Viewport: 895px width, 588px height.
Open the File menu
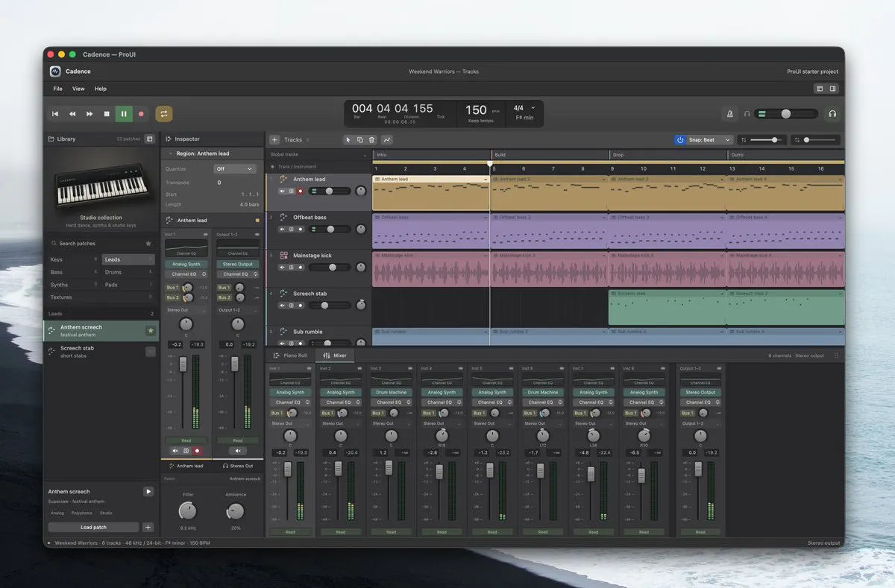tap(57, 89)
